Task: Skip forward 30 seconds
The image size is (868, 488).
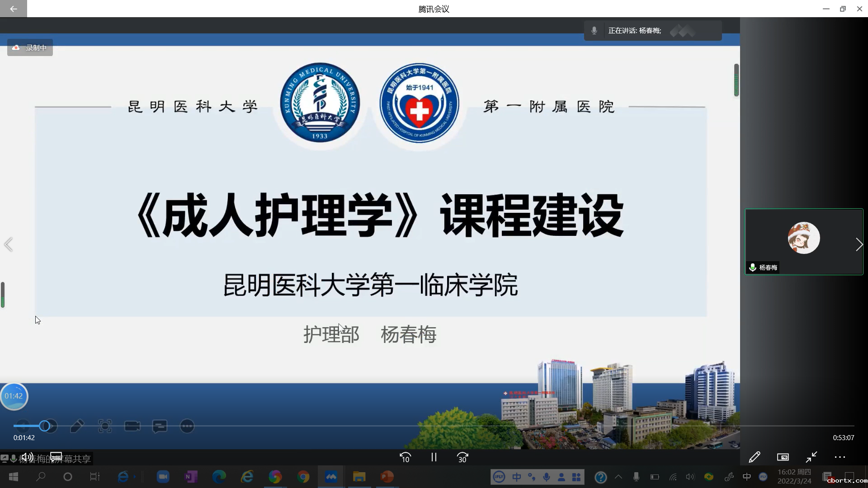Action: pyautogui.click(x=462, y=457)
